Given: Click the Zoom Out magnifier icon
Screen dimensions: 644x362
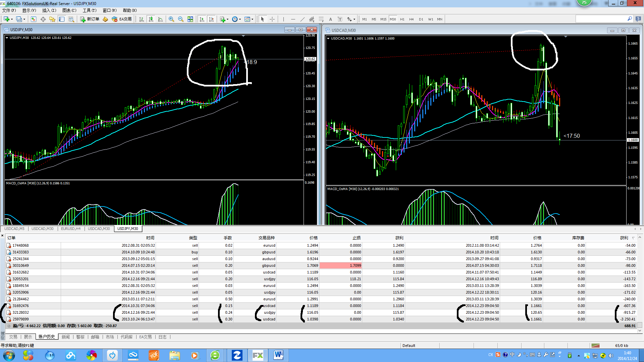Looking at the screenshot, I should 181,19.
